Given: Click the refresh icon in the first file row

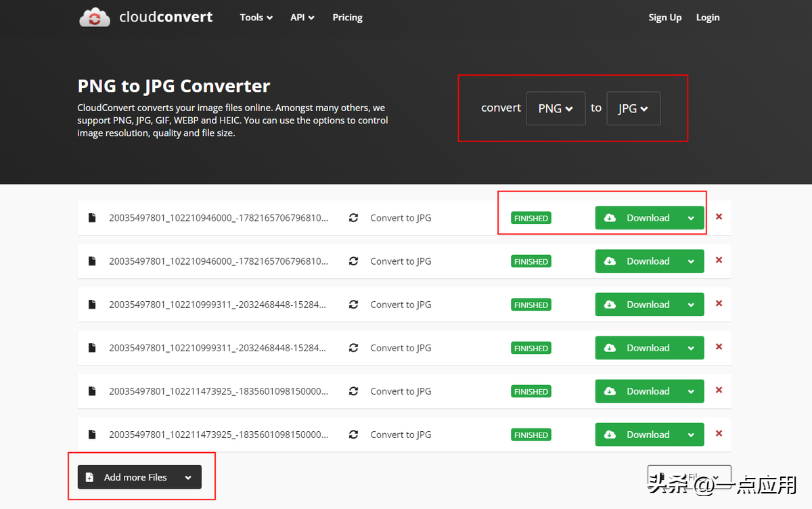Looking at the screenshot, I should [353, 218].
